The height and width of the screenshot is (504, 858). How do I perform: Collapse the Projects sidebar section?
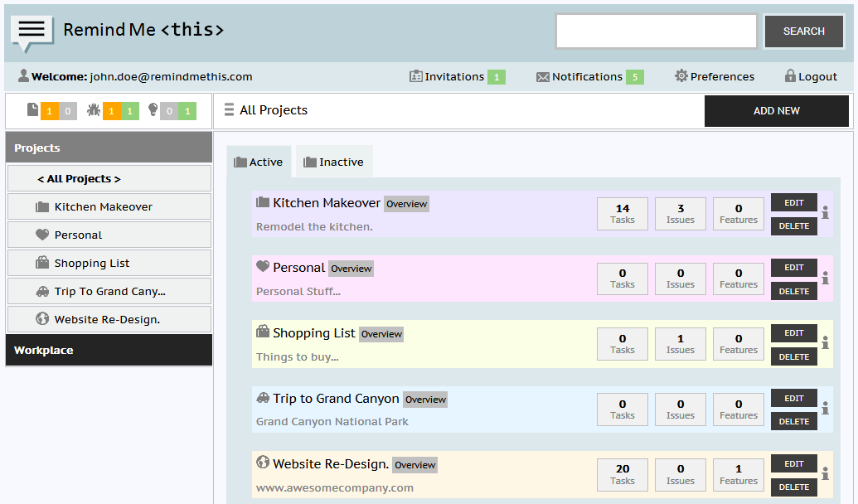click(109, 148)
